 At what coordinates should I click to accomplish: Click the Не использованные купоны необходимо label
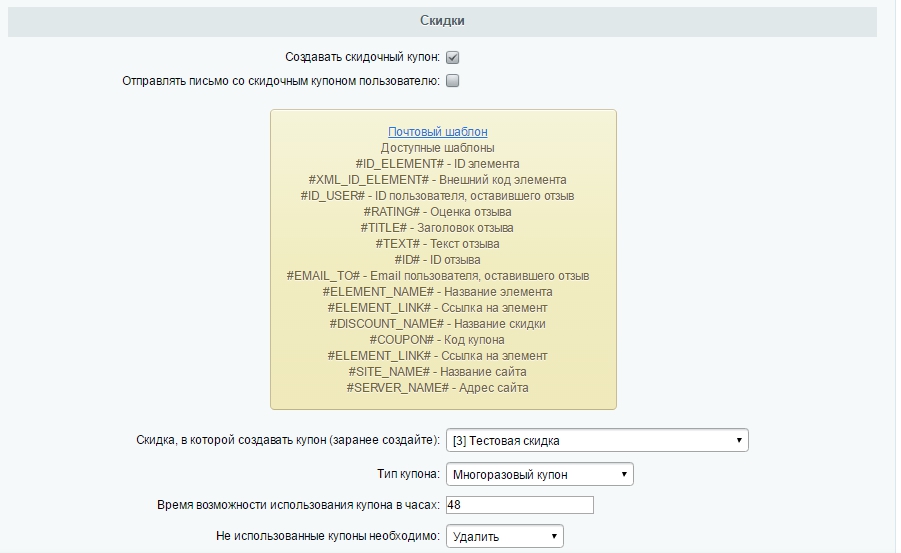coord(328,536)
